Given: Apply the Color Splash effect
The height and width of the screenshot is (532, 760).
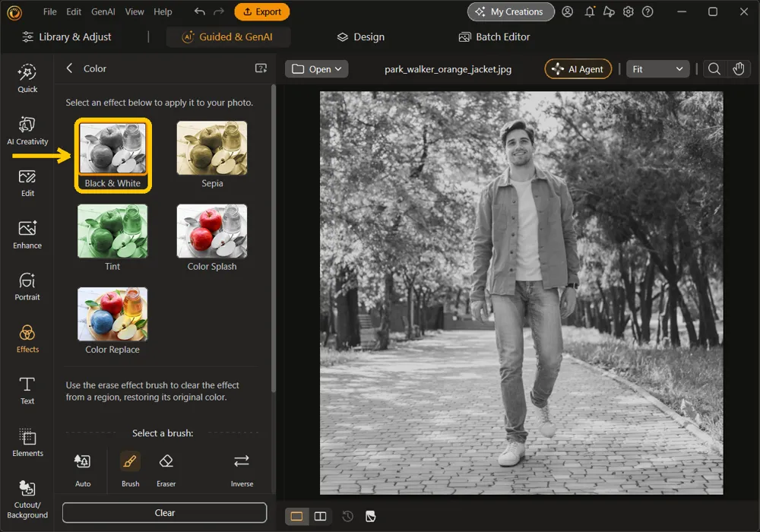Looking at the screenshot, I should pos(212,238).
